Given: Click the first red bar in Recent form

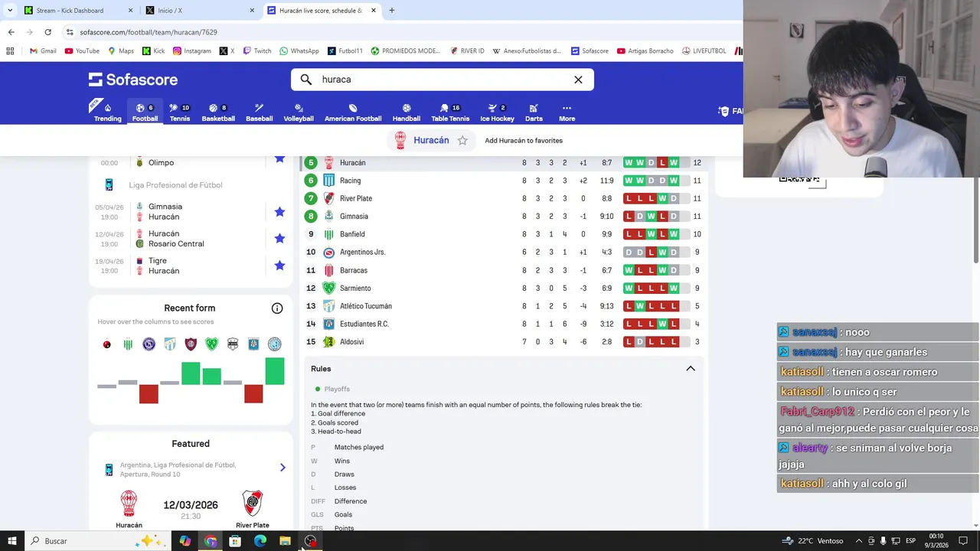Looking at the screenshot, I should point(149,394).
